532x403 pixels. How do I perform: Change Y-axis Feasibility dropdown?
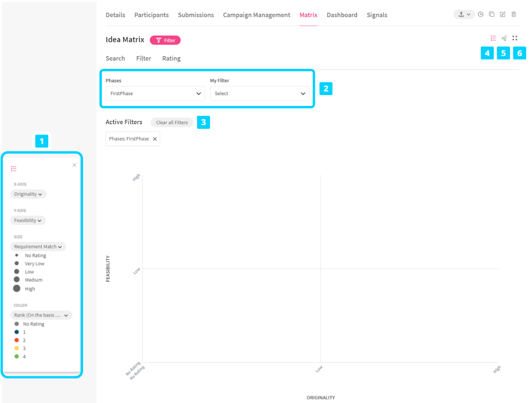[28, 221]
